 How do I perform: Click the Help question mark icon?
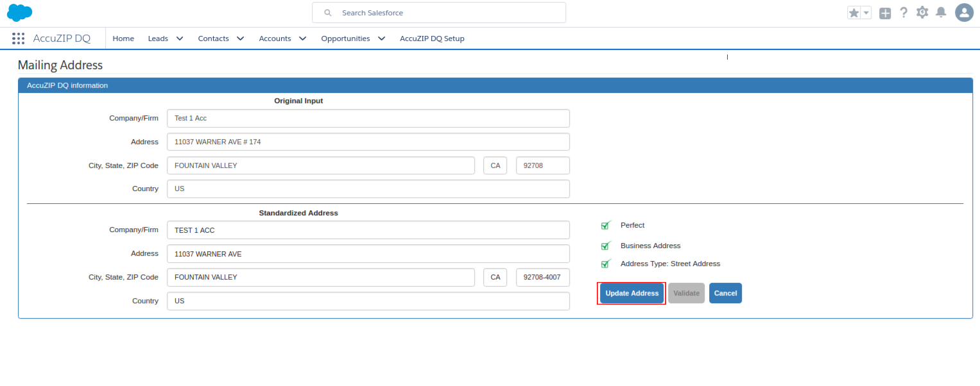pyautogui.click(x=904, y=12)
